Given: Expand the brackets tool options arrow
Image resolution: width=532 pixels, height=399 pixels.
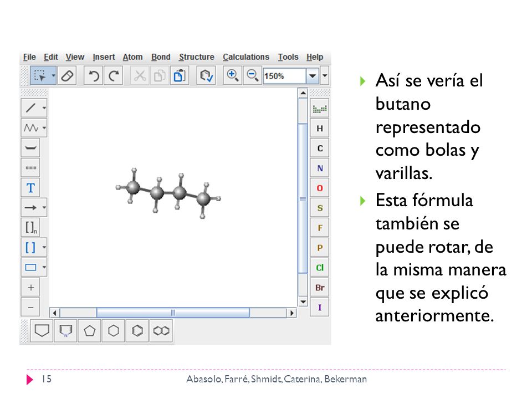Looking at the screenshot, I should click(44, 247).
